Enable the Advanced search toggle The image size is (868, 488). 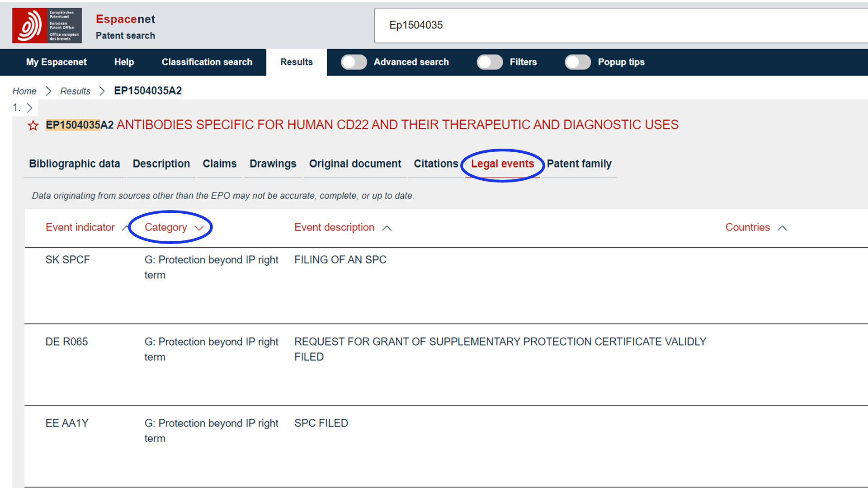coord(354,62)
